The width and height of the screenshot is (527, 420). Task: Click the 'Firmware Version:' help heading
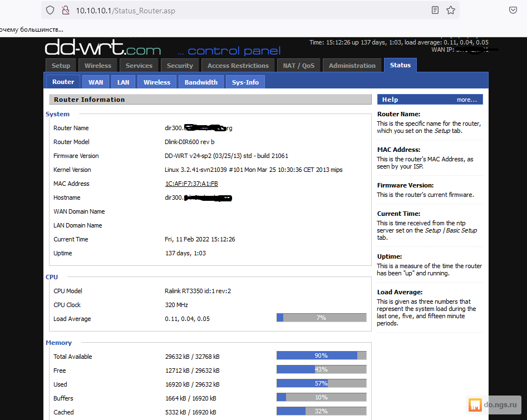(x=405, y=185)
